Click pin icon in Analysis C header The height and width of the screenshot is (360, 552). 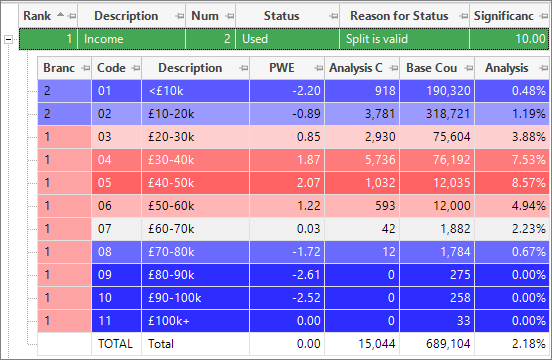point(394,68)
